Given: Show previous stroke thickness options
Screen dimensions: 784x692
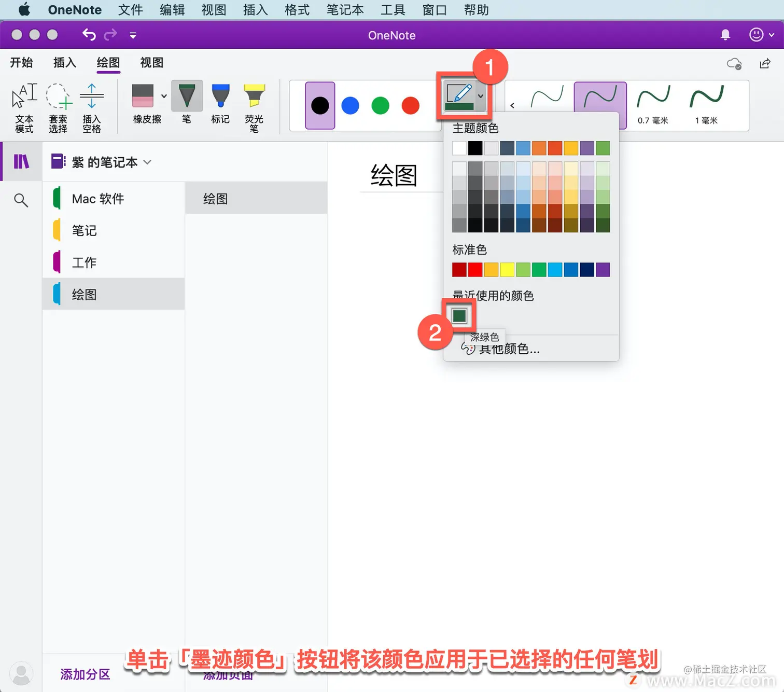Looking at the screenshot, I should [512, 105].
